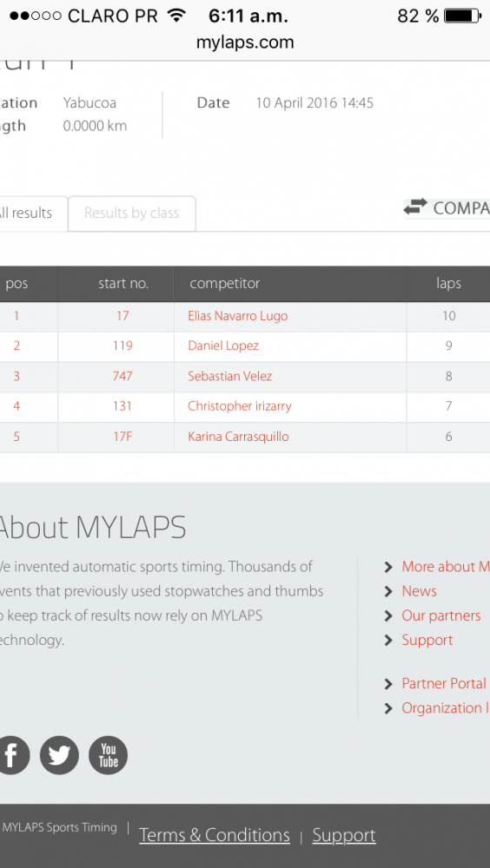Screen dimensions: 490x868
Task: Open the Our partners link
Action: click(441, 616)
